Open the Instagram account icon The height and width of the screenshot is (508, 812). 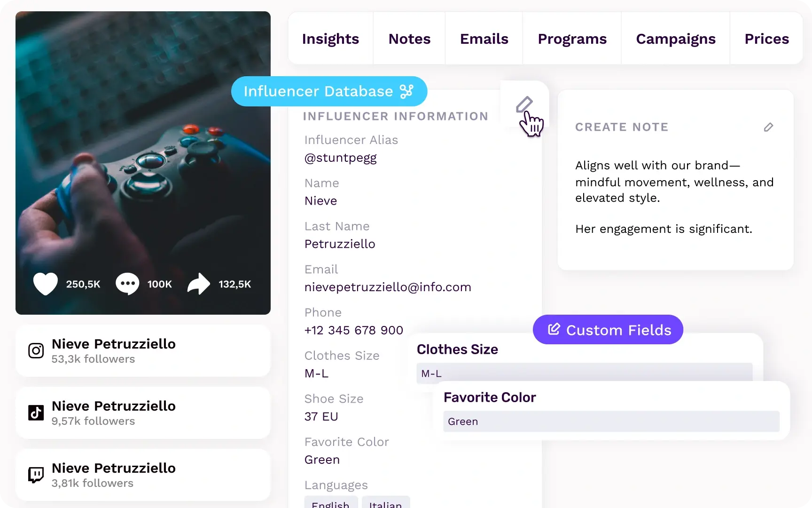tap(36, 350)
